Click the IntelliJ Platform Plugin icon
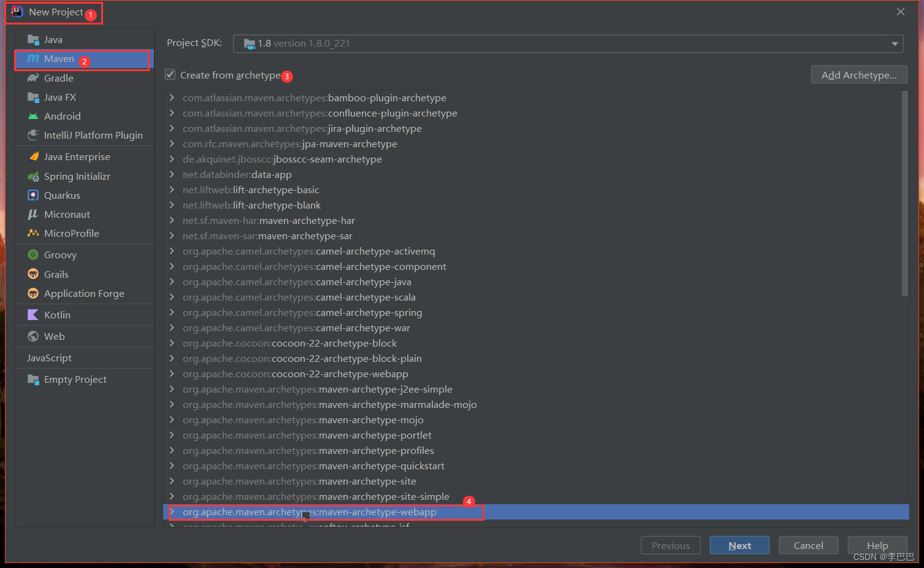 [33, 135]
